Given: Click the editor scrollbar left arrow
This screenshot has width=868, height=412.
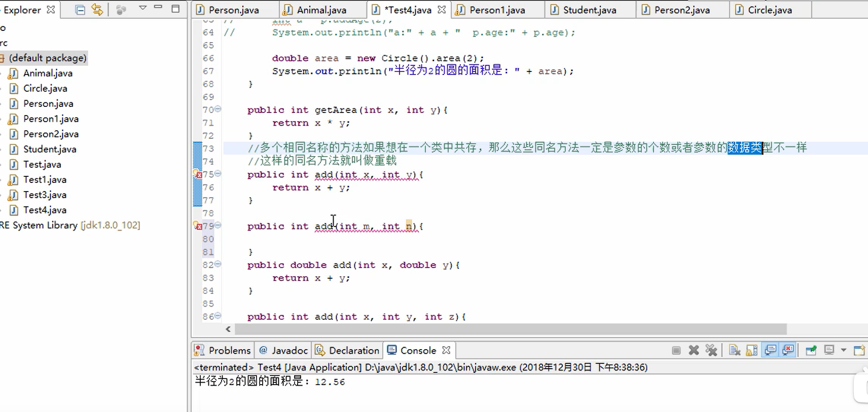Looking at the screenshot, I should pos(228,329).
